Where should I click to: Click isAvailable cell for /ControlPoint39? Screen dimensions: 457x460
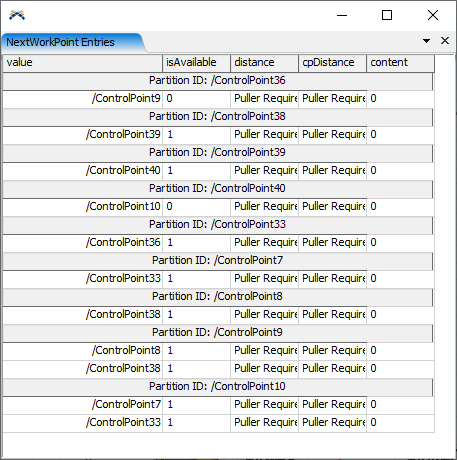(197, 135)
